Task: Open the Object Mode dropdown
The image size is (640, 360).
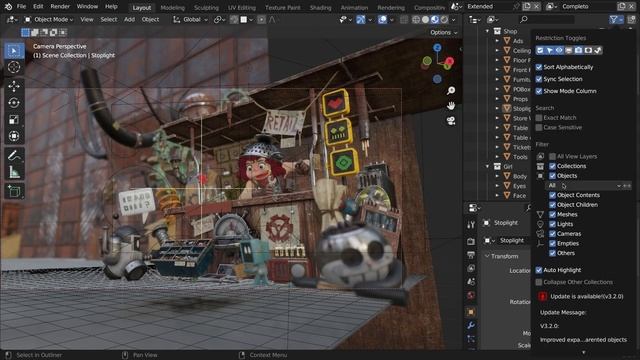Action: click(49, 20)
